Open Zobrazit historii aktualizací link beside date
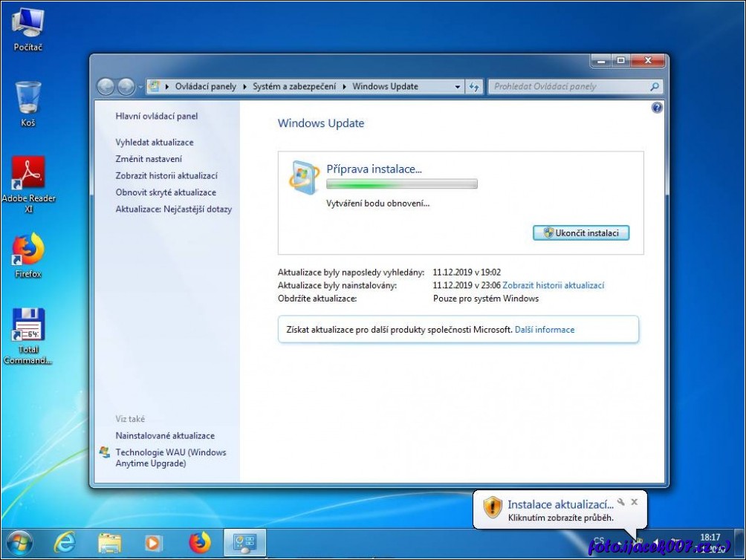Viewport: 746px width, 560px height. pyautogui.click(x=553, y=285)
